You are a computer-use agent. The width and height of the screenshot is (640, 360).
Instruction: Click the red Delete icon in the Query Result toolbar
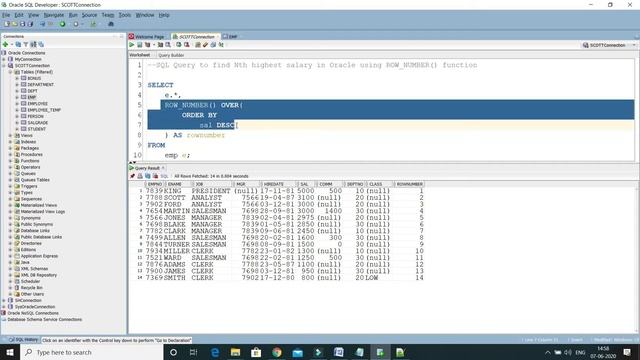155,176
